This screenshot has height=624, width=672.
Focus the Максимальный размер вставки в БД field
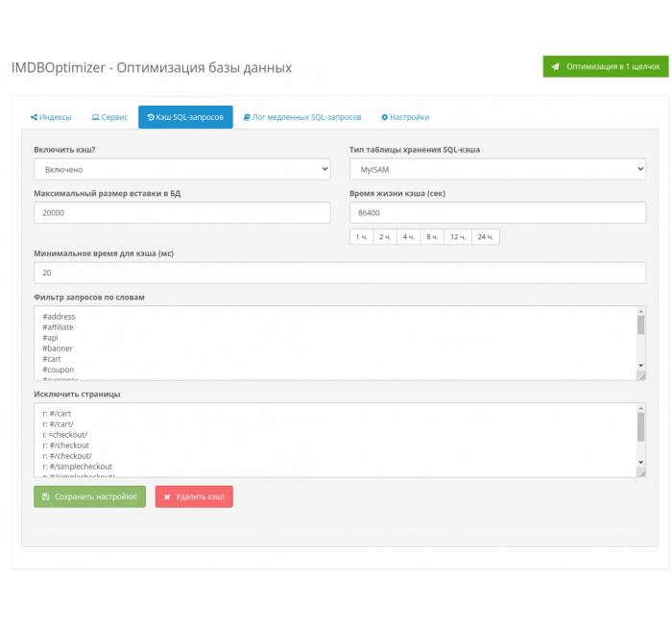coord(182,213)
